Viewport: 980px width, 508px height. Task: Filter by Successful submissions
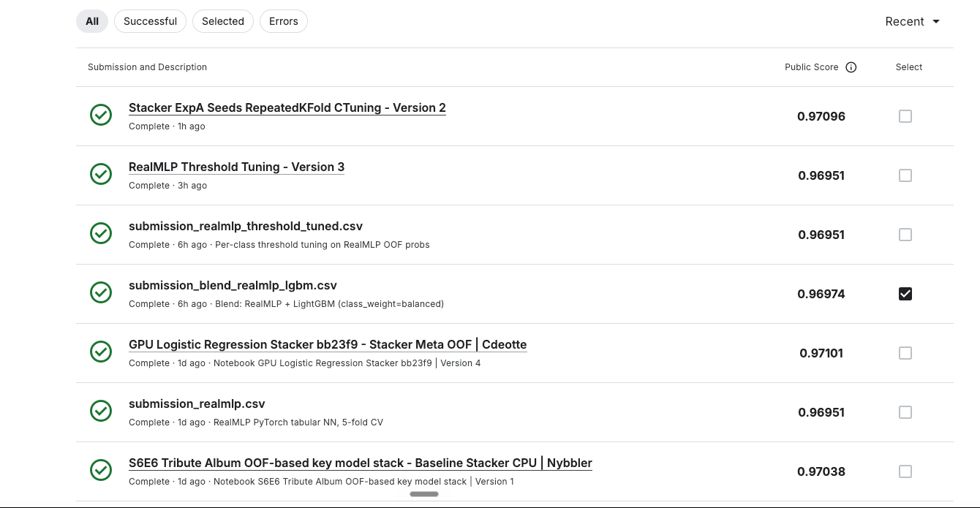[x=150, y=21]
